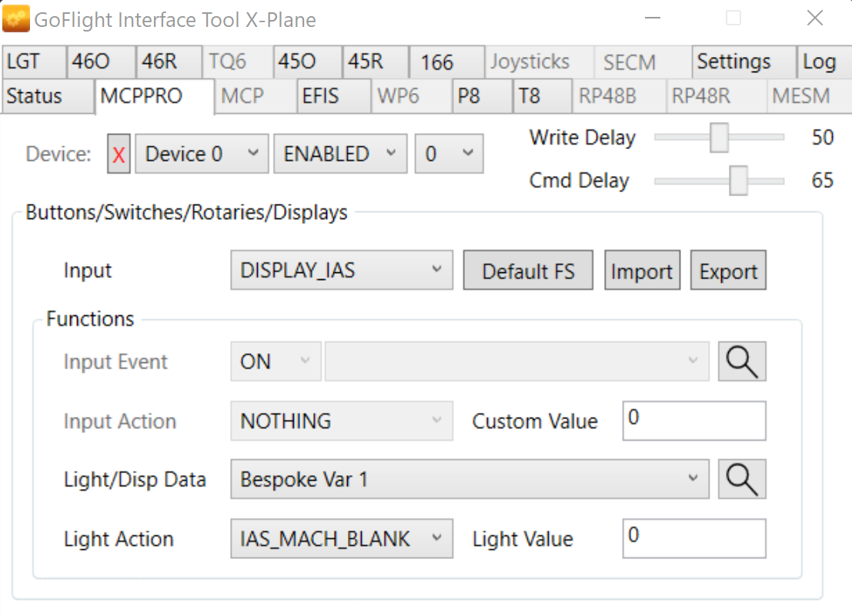This screenshot has width=852, height=616.
Task: Switch to the LGT tab
Action: 34,62
